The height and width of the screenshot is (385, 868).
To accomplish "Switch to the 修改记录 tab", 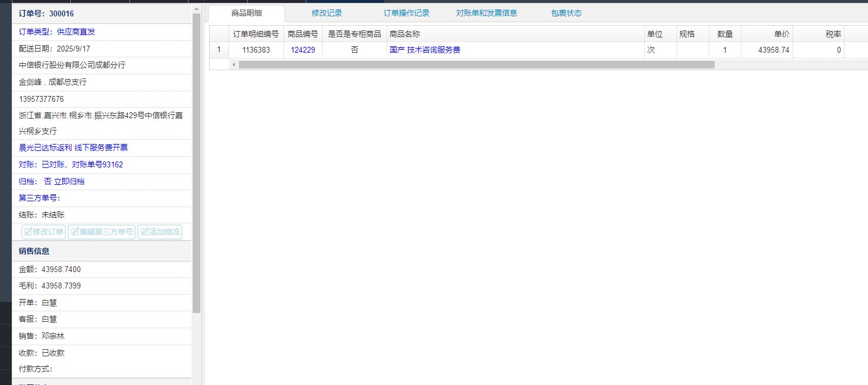I will point(327,13).
